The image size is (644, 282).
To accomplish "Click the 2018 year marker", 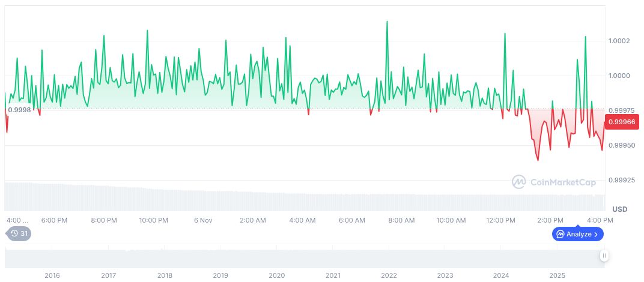I will (x=165, y=275).
